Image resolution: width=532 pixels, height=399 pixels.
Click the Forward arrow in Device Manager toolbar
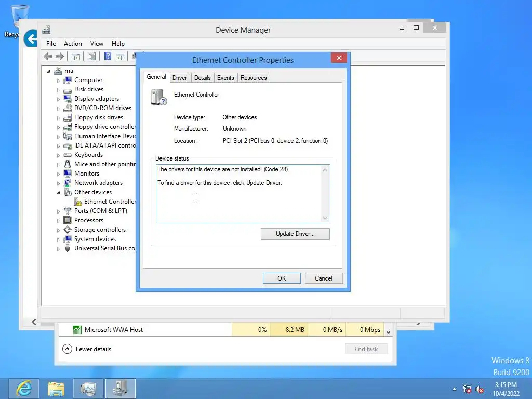coord(60,56)
